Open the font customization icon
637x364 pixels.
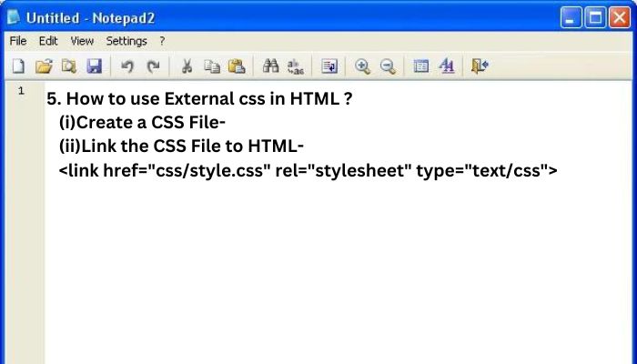pyautogui.click(x=447, y=66)
